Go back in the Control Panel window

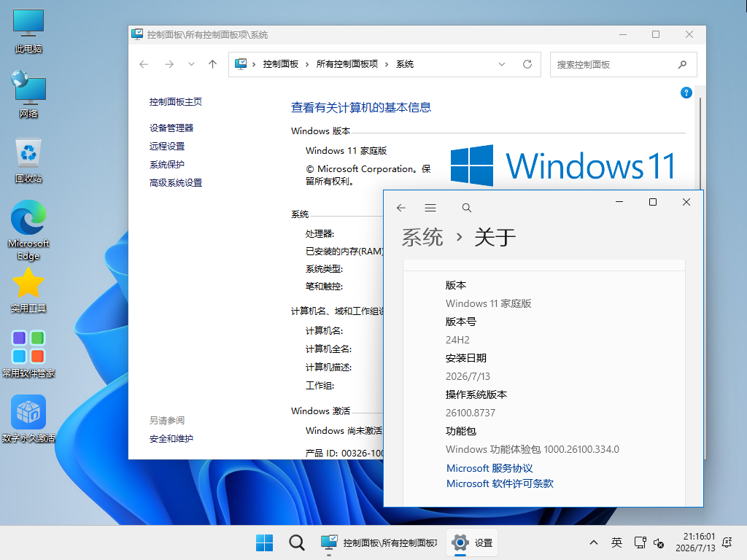tap(144, 64)
